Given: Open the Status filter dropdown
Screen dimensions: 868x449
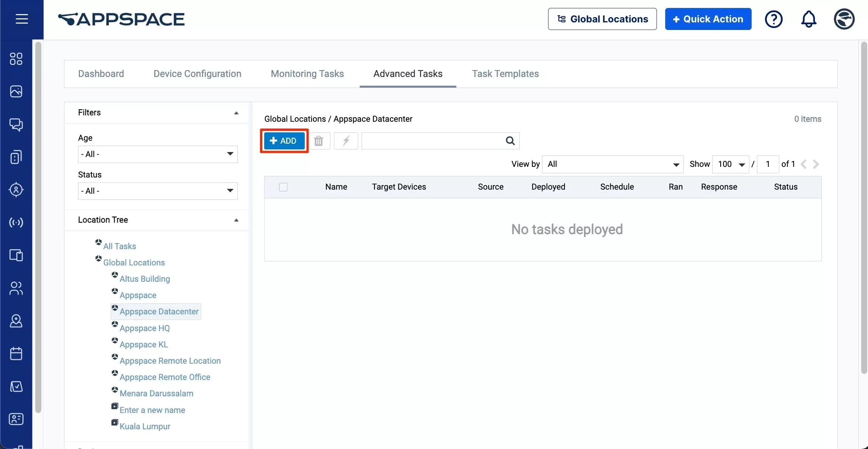Looking at the screenshot, I should pos(158,191).
